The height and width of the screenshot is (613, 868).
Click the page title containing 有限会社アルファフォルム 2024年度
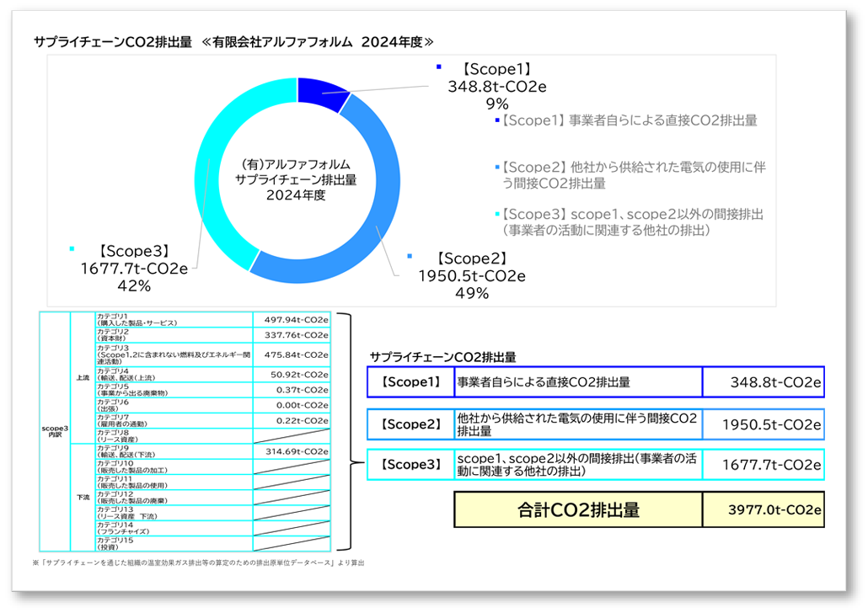(233, 42)
